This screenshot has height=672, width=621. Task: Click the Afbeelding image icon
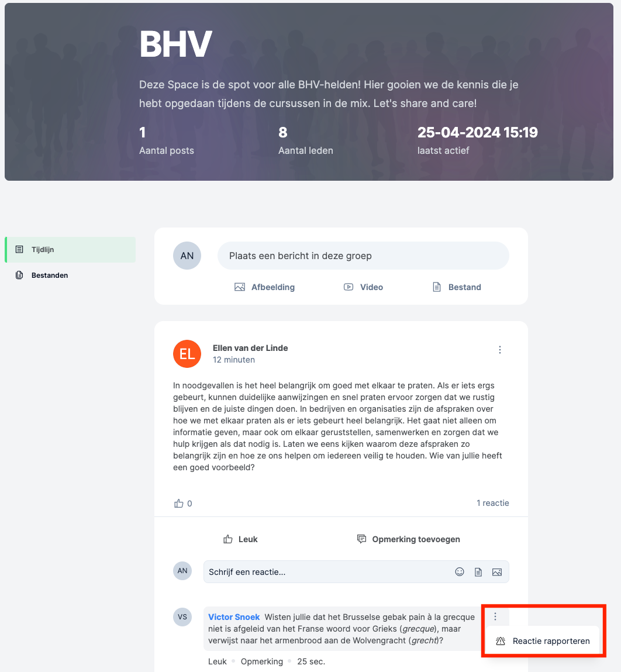click(240, 287)
